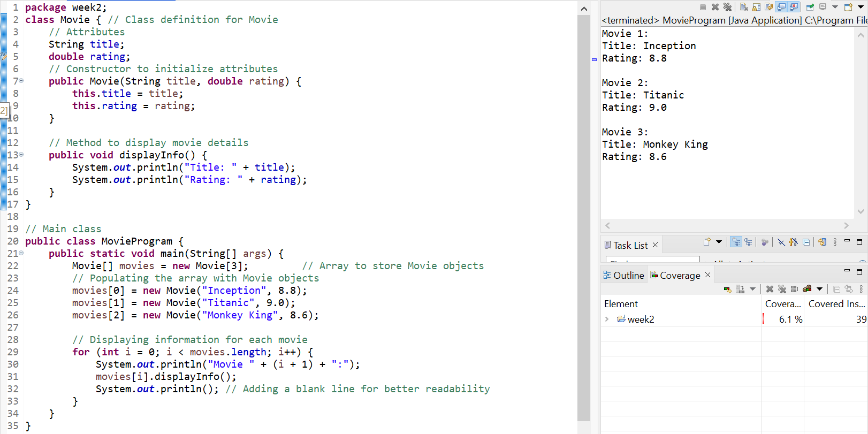Screen dimensions: 868x434
Task: Click the console scroll-down arrow
Action: click(x=861, y=211)
